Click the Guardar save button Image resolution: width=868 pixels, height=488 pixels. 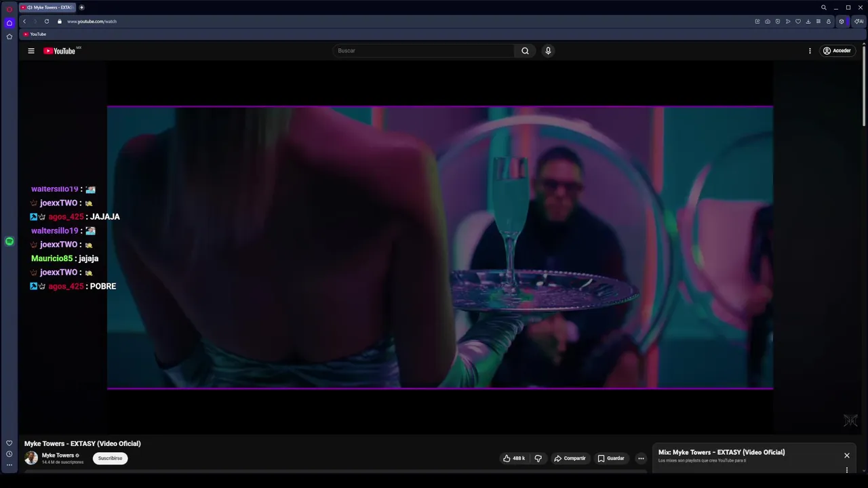pos(611,458)
